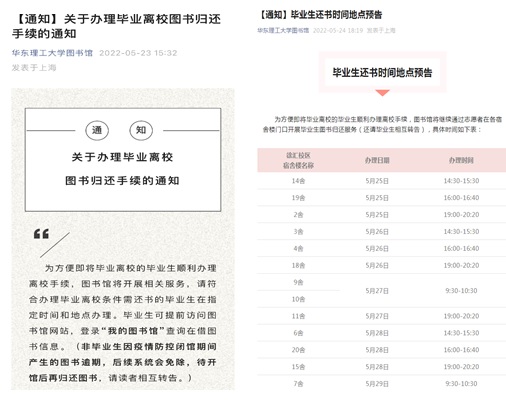This screenshot has width=506, height=402.
Task: Click the banner line 图书归还手续的通知
Action: coord(122,181)
